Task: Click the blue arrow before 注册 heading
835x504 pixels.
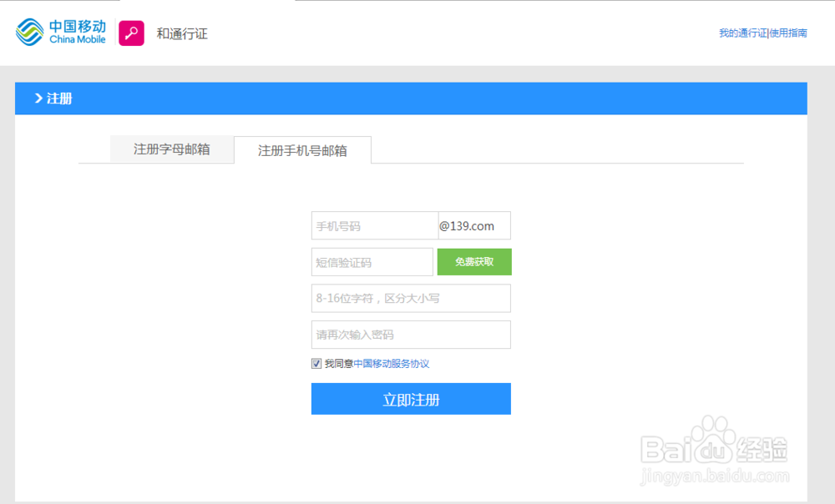Action: (38, 98)
